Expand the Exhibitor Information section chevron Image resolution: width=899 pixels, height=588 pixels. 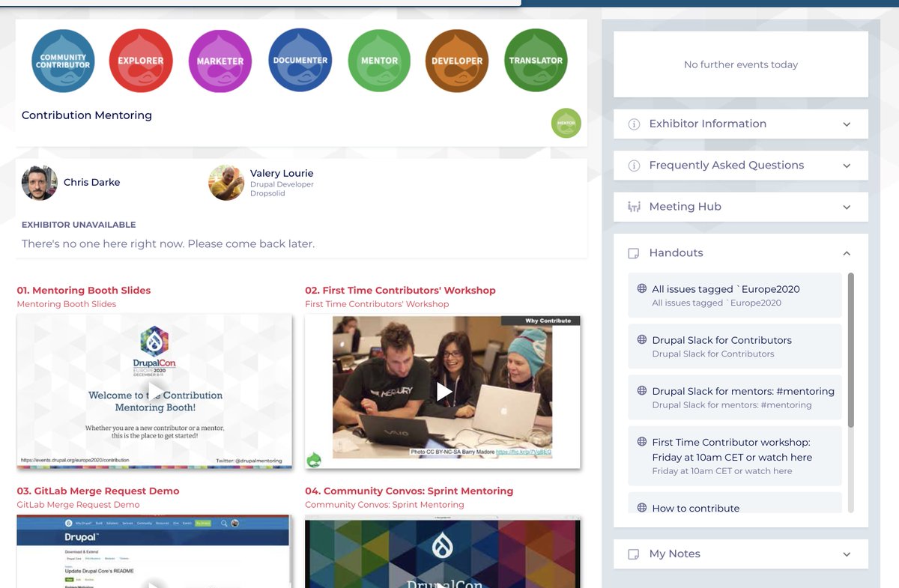click(847, 124)
